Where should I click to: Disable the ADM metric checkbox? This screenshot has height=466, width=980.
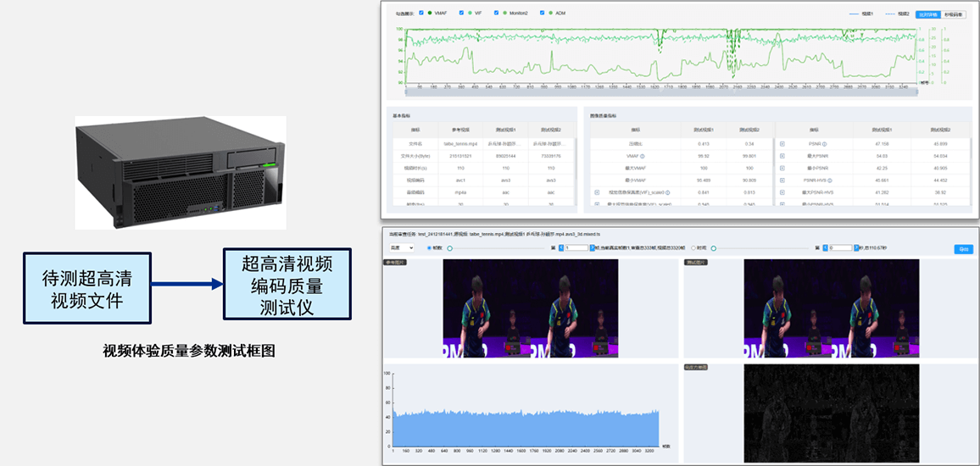tap(540, 14)
